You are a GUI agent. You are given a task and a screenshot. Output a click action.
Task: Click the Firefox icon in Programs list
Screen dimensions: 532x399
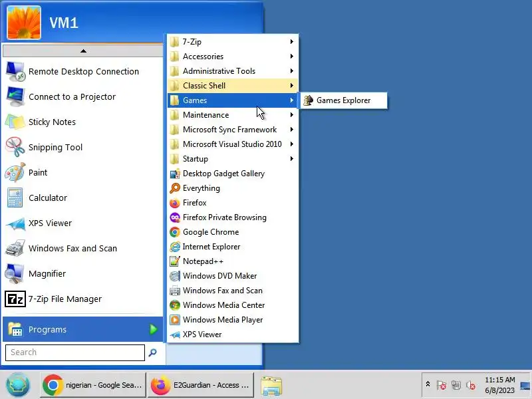[175, 203]
